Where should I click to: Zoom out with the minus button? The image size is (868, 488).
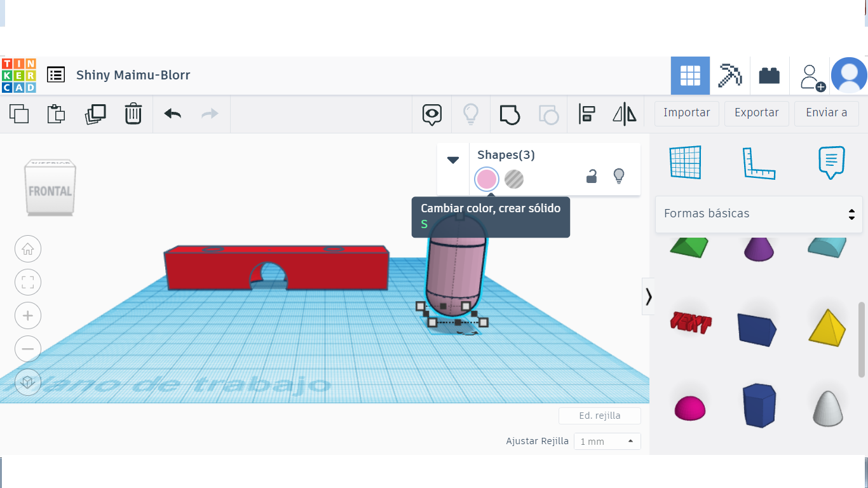[x=28, y=349]
